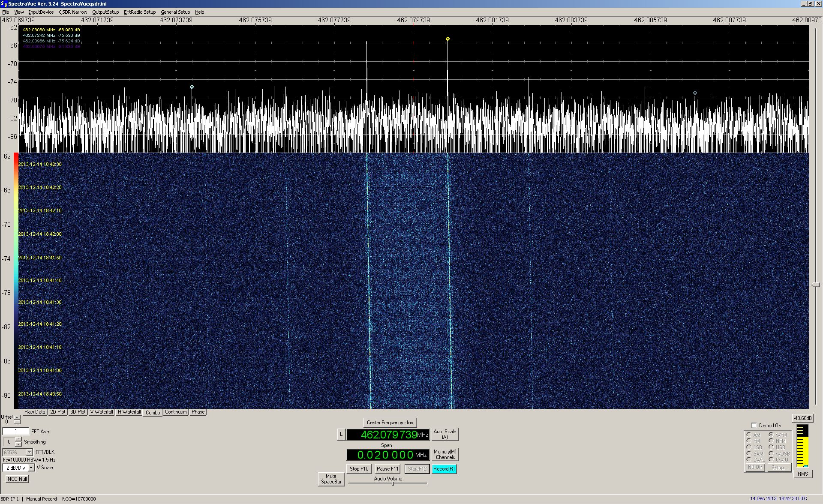Open the FFT/BLK size dropdown
Viewport: 823px width, 504px height.
(29, 452)
